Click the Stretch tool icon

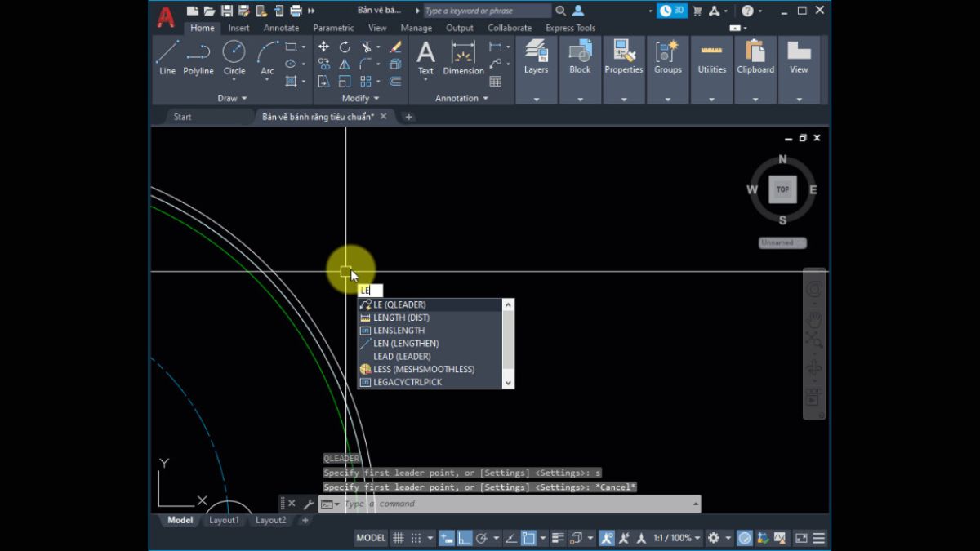[x=323, y=81]
